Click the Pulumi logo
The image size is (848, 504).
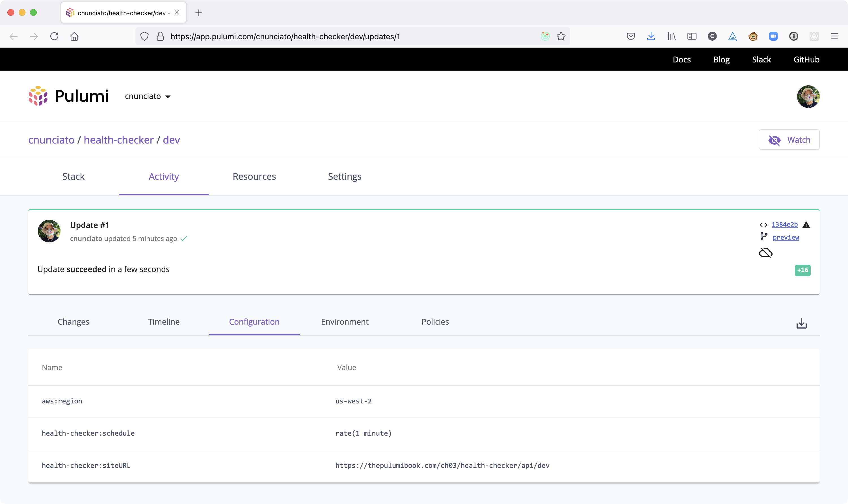pos(69,96)
